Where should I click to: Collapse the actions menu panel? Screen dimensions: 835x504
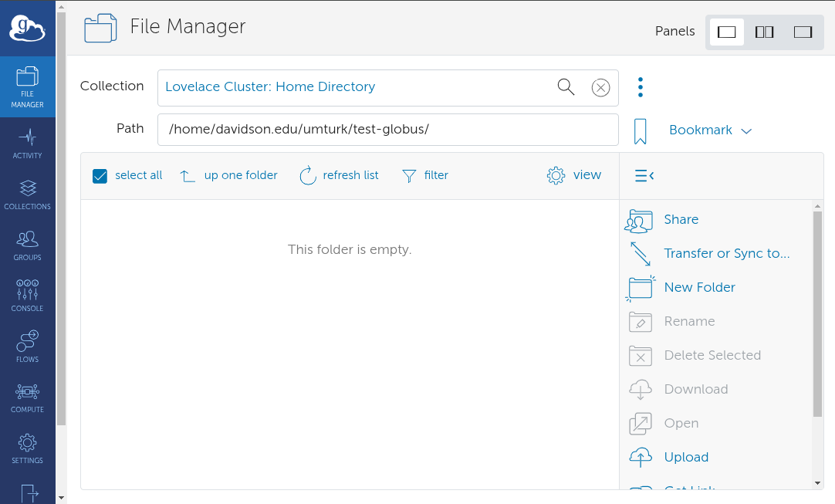(644, 175)
